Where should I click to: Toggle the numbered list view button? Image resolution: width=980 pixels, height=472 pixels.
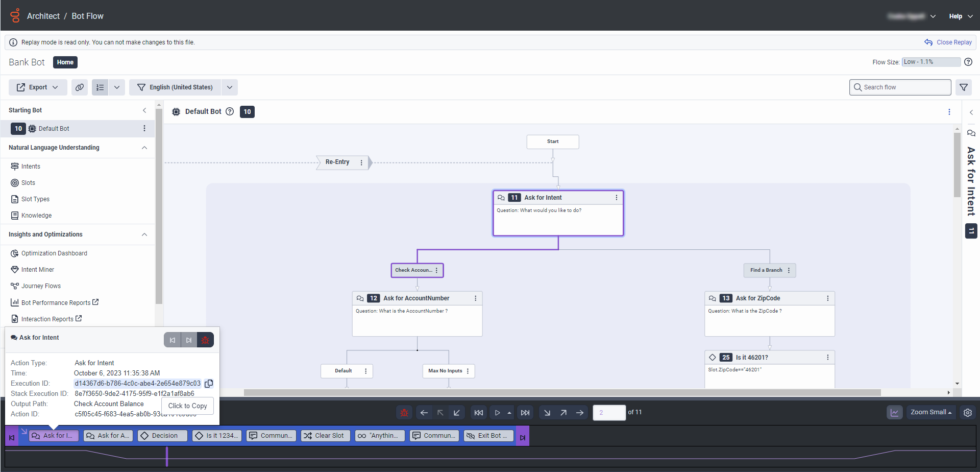coord(100,87)
